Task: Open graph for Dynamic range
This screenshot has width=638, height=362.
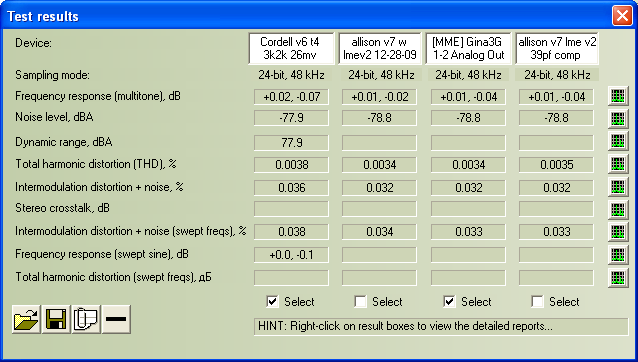Action: coord(618,141)
